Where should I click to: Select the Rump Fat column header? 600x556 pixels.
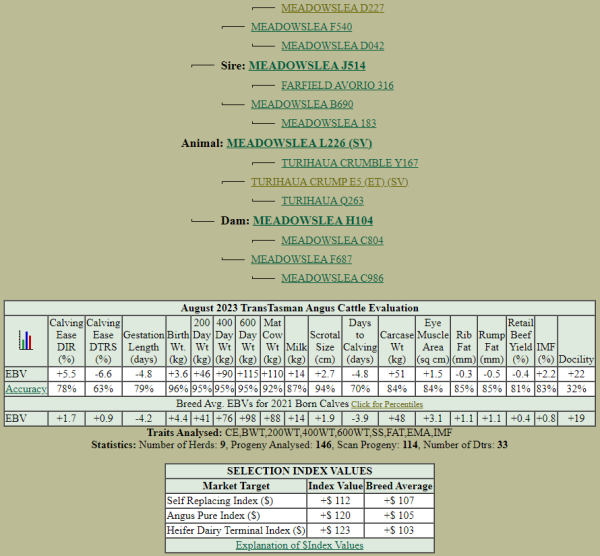tap(492, 341)
